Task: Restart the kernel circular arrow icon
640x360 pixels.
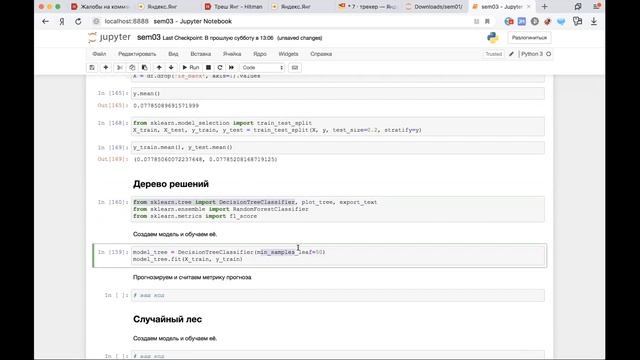Action: point(220,67)
